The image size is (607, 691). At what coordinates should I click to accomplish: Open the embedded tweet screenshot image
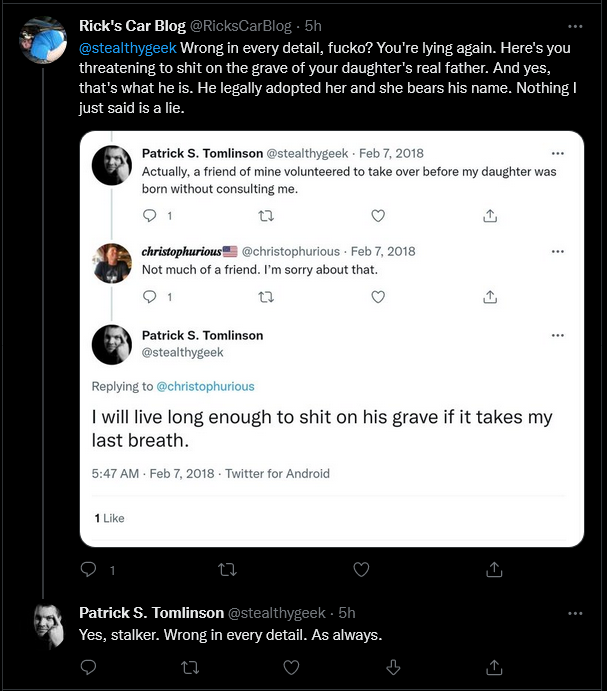[x=332, y=339]
